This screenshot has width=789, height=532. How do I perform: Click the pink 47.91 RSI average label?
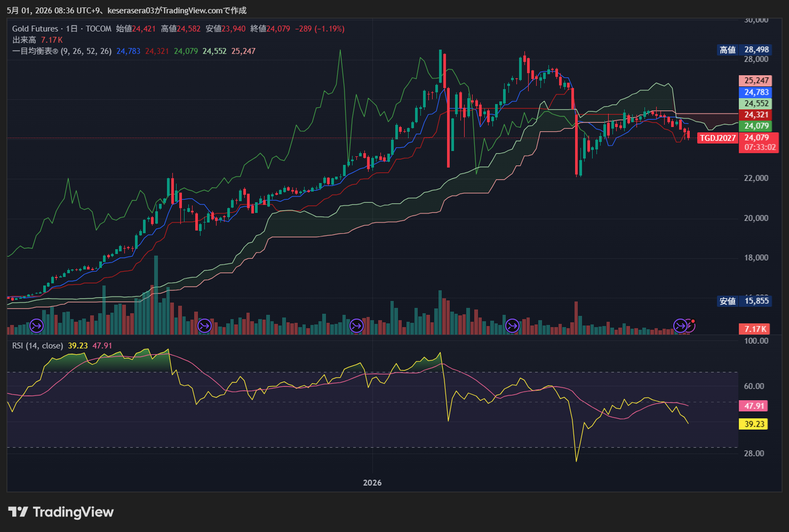[753, 406]
